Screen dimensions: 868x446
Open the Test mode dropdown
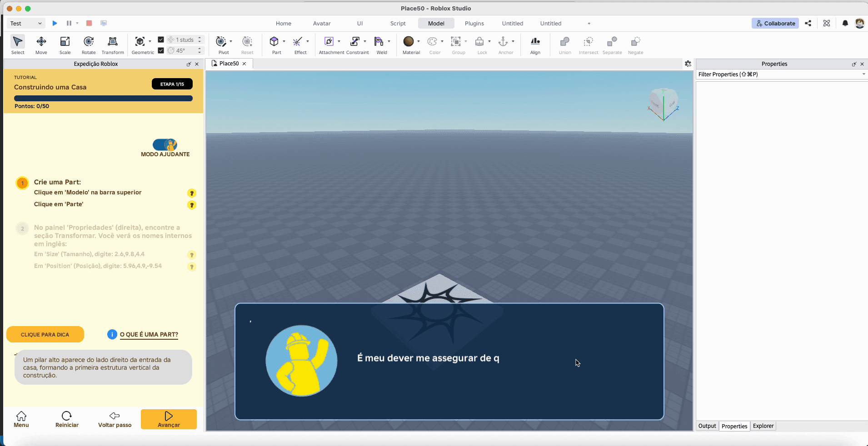tap(25, 23)
